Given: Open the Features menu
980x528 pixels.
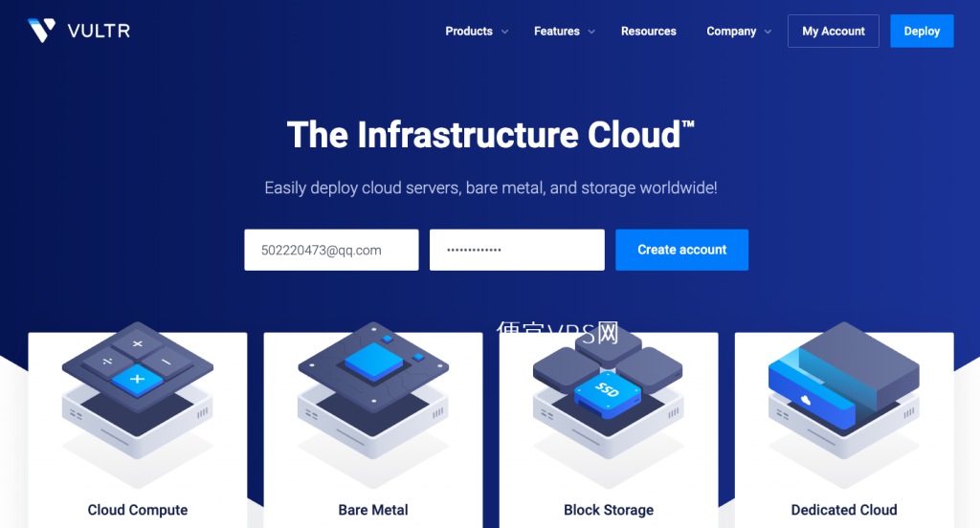Looking at the screenshot, I should click(557, 32).
